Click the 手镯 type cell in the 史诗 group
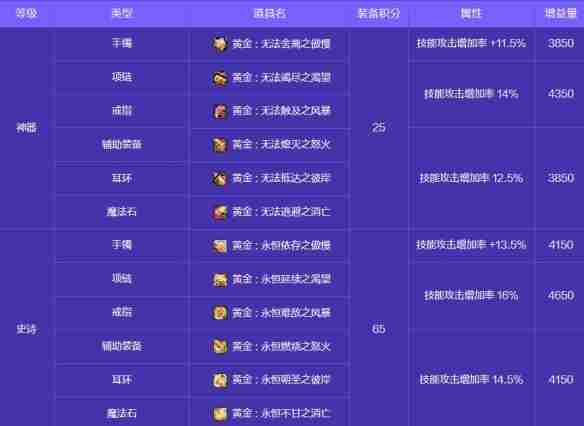 coord(122,245)
